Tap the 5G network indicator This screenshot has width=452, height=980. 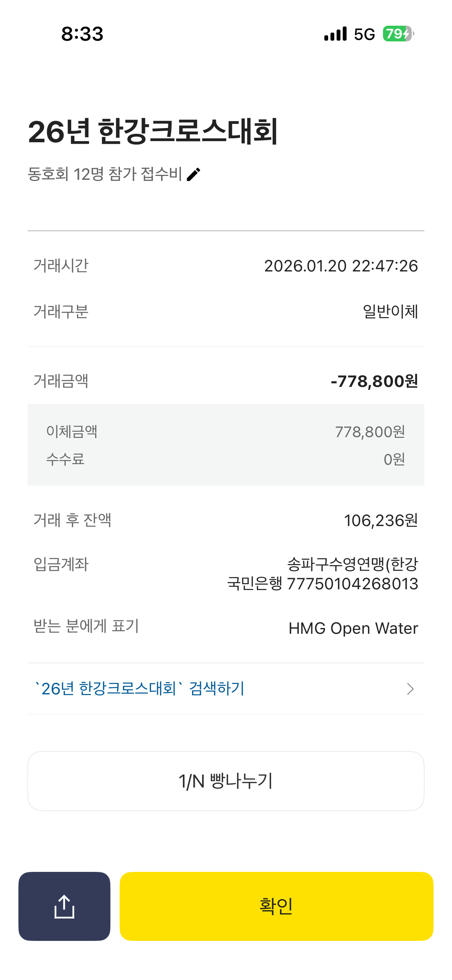click(364, 35)
